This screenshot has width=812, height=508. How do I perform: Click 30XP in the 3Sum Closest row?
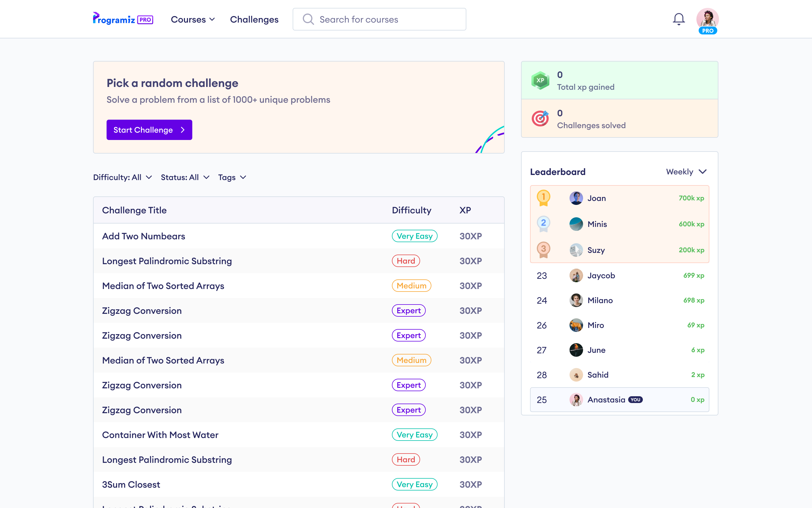[x=471, y=485]
